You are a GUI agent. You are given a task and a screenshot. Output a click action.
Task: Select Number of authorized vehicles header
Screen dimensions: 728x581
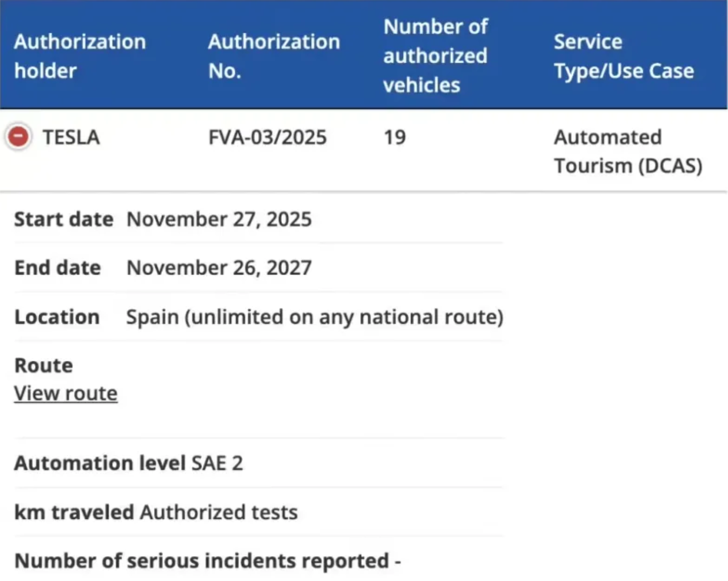435,56
